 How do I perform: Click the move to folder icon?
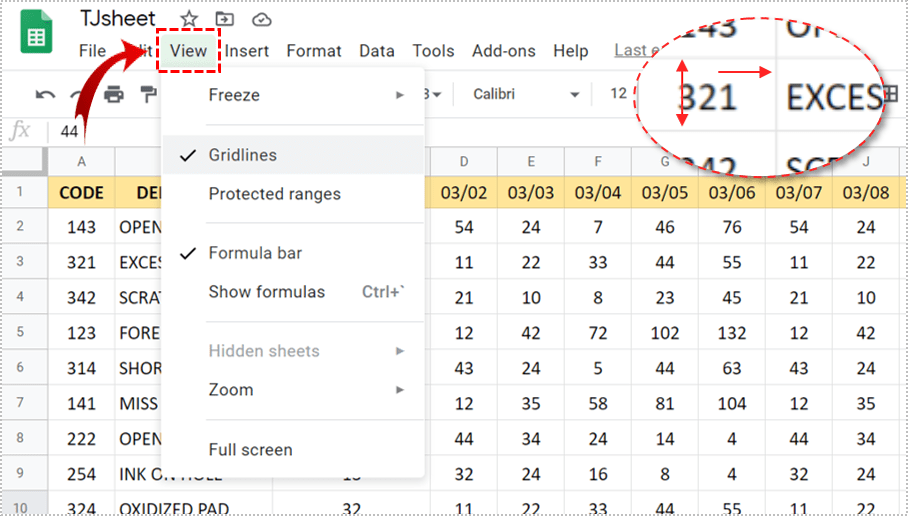[225, 19]
